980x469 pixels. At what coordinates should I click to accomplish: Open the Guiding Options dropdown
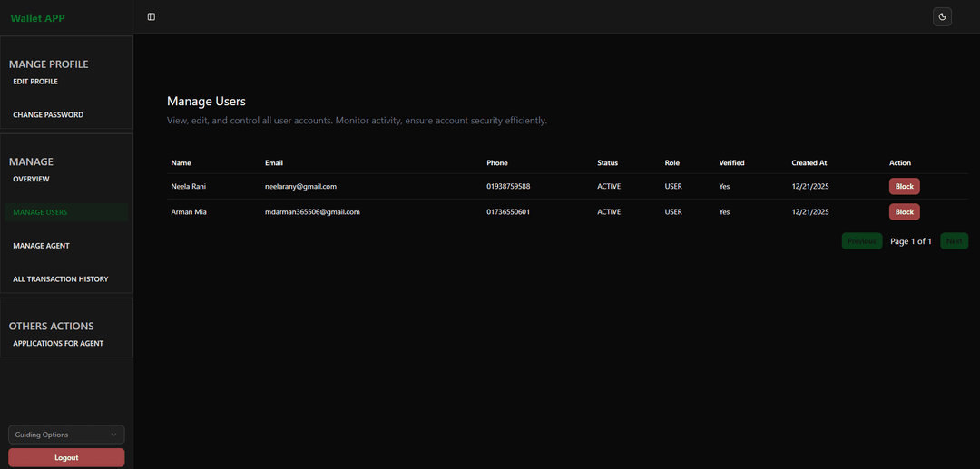tap(66, 435)
